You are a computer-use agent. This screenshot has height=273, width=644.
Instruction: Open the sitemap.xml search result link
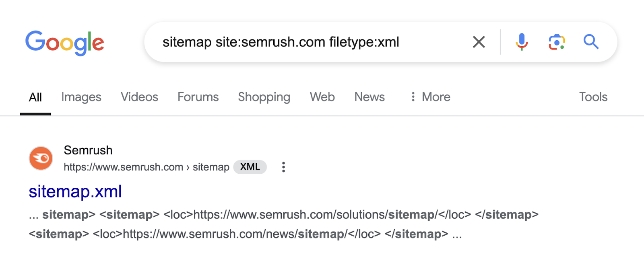75,192
